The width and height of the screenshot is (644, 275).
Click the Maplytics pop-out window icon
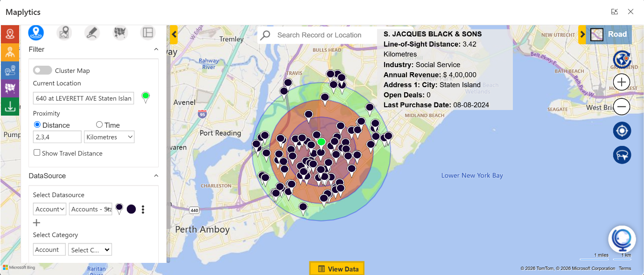click(x=615, y=12)
